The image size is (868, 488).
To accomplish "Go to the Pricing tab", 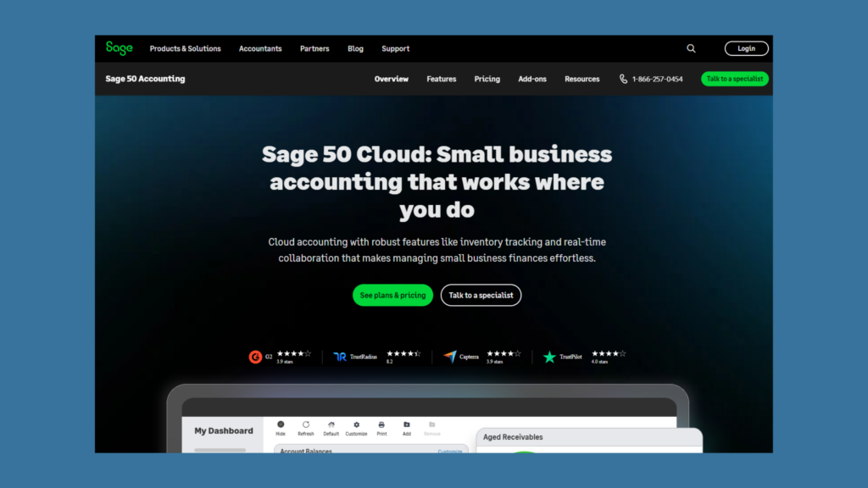I will point(487,79).
